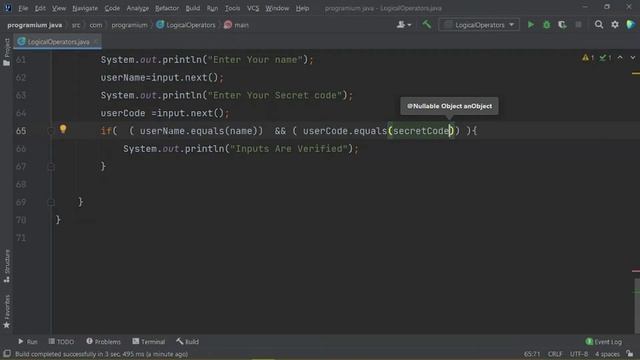
Task: Open the Help menu
Action: 302,8
